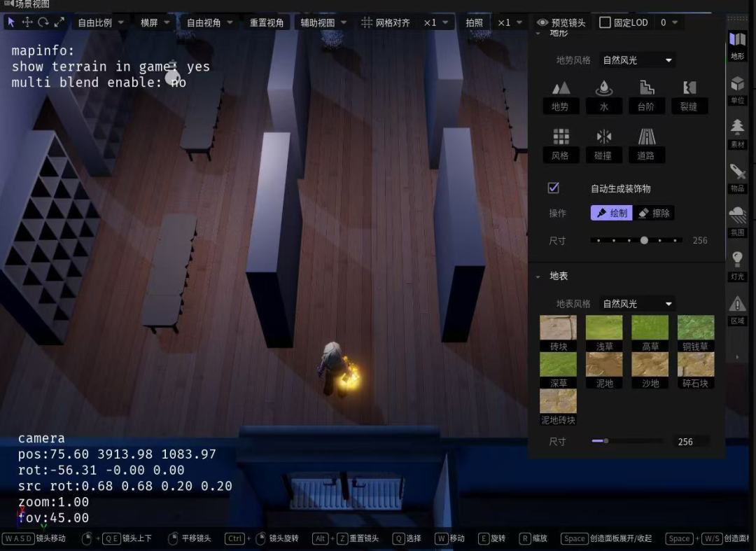The width and height of the screenshot is (756, 551).
Task: Open the 自由视角 view menu
Action: click(209, 22)
